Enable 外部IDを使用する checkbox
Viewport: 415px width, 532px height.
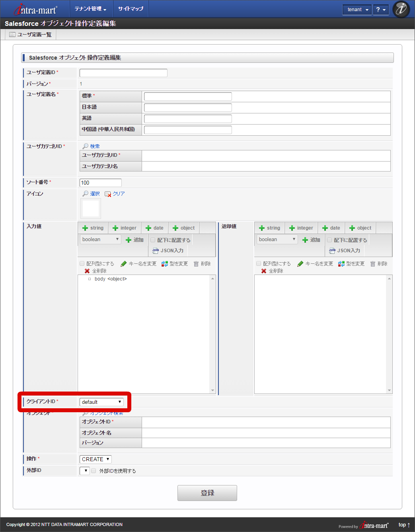coord(94,471)
